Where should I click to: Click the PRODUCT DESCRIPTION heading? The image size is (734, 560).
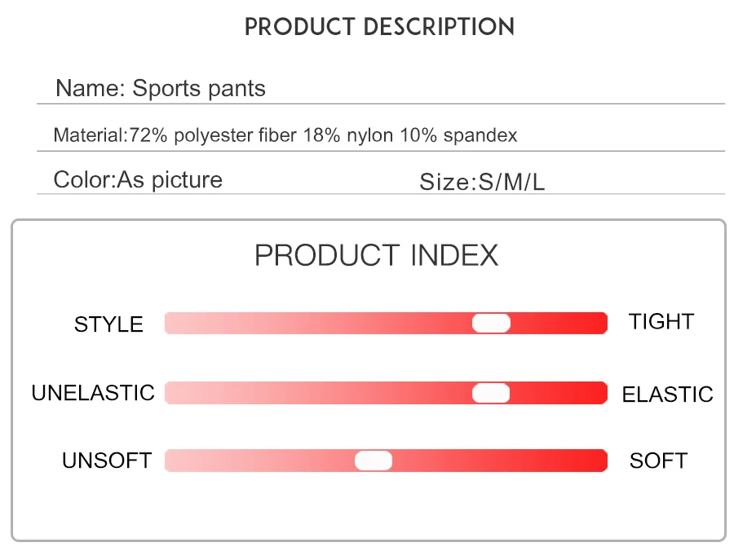coord(379,27)
